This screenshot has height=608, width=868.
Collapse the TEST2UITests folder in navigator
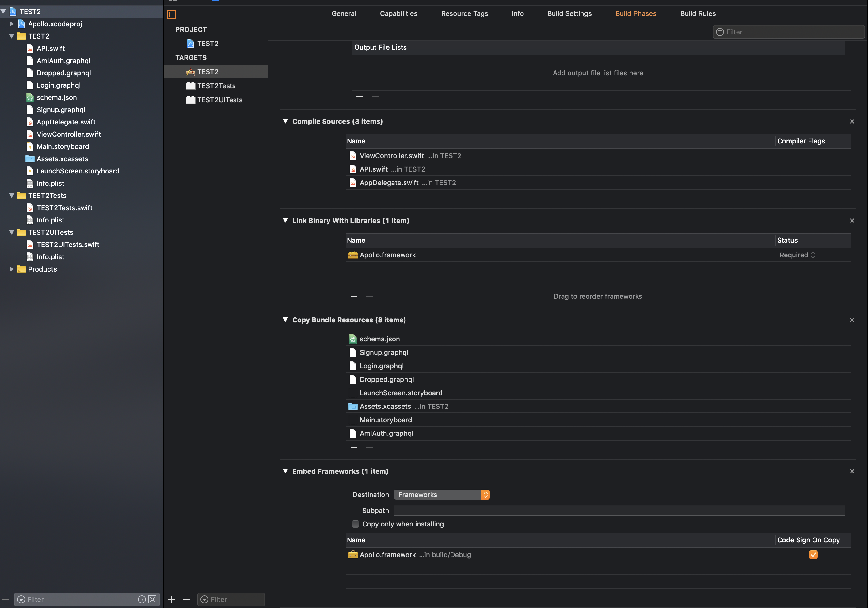pyautogui.click(x=12, y=232)
